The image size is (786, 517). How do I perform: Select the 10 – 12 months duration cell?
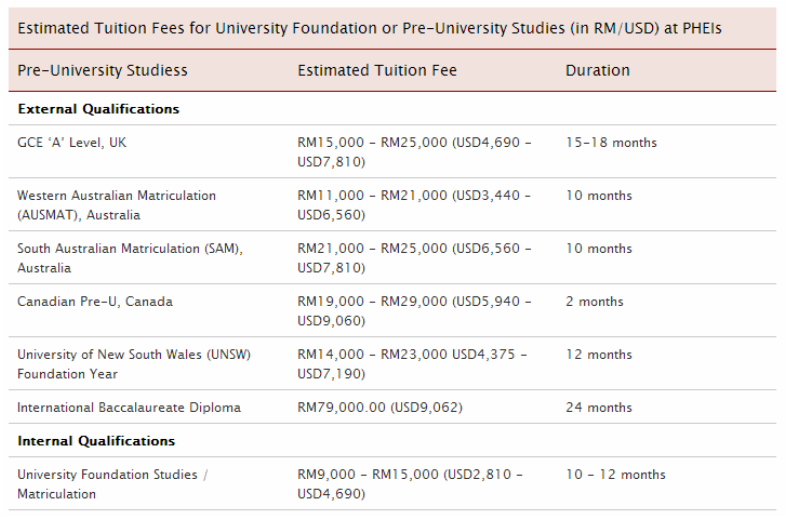tap(616, 474)
